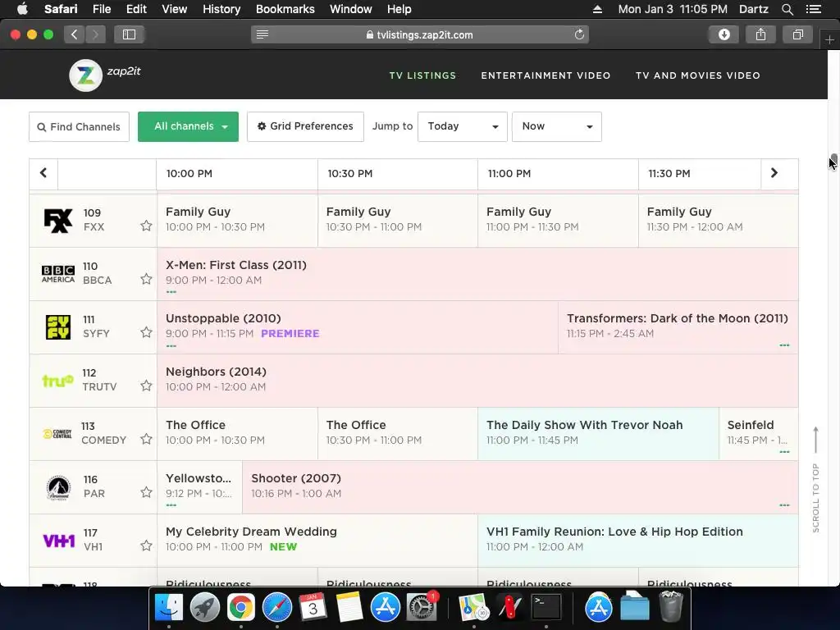Open Finder from the Dock

[x=169, y=607]
